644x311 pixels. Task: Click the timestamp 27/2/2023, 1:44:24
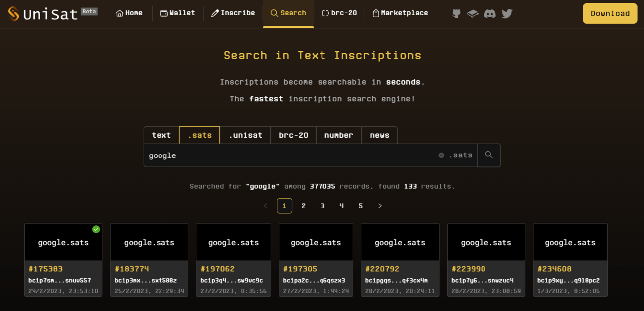point(316,291)
